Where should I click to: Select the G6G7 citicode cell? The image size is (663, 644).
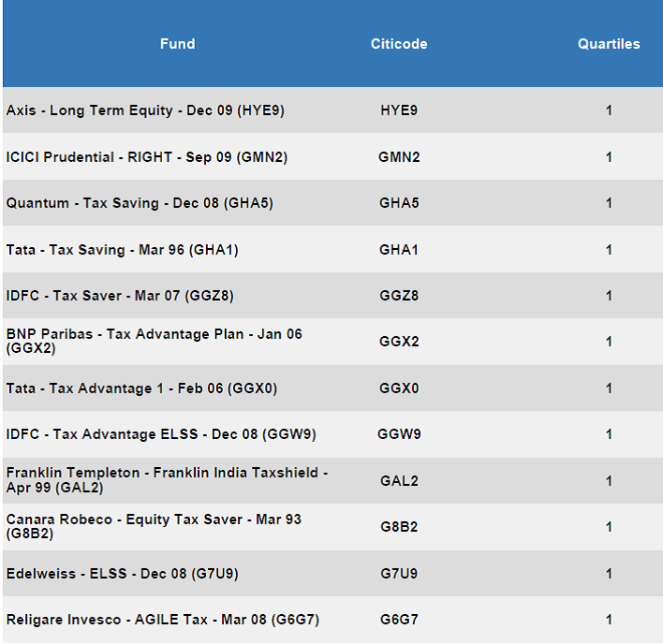399,620
